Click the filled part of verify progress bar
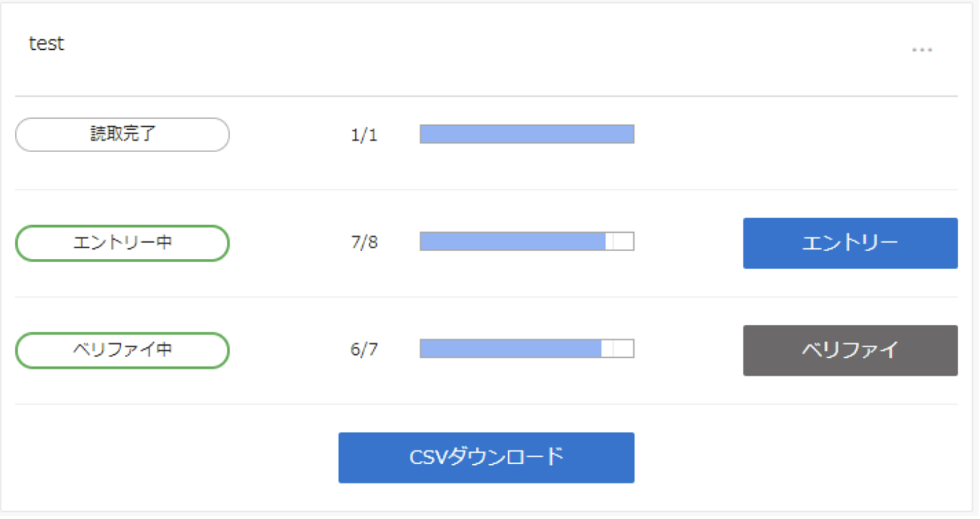 pyautogui.click(x=510, y=349)
